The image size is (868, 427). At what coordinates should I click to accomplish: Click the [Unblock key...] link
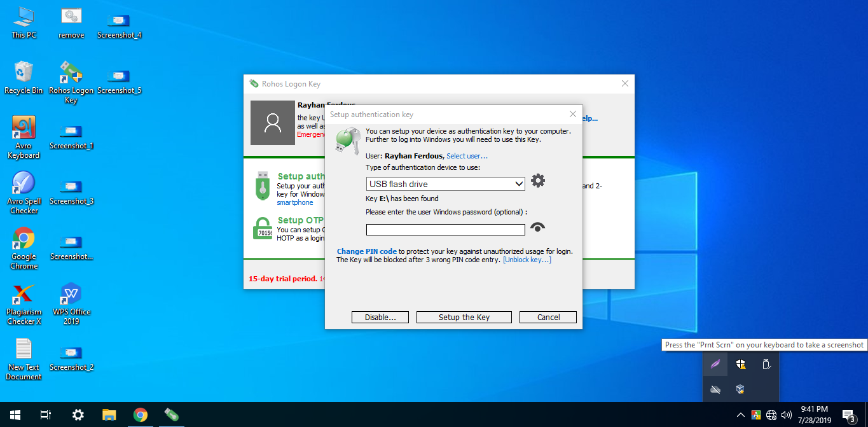click(527, 260)
